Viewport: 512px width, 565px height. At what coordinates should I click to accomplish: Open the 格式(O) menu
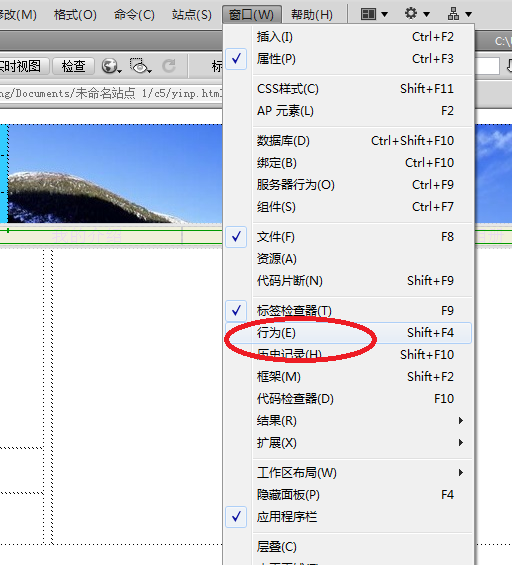(x=75, y=14)
